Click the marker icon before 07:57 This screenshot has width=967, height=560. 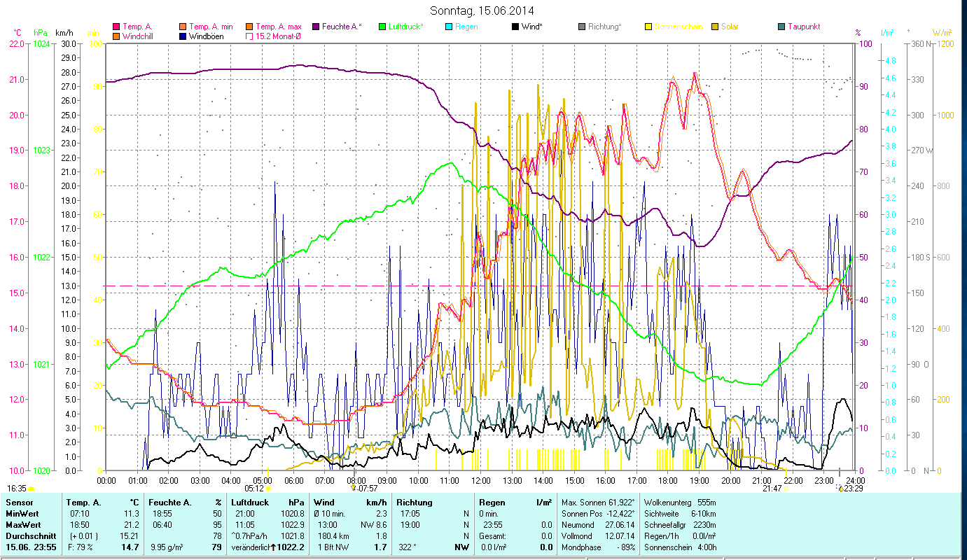(x=354, y=488)
